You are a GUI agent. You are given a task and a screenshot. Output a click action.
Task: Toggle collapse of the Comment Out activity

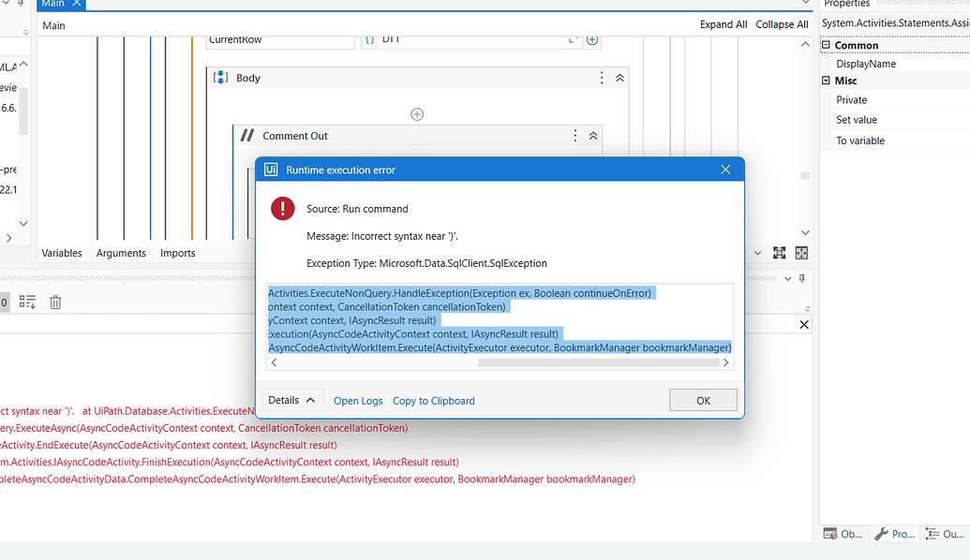click(x=592, y=135)
